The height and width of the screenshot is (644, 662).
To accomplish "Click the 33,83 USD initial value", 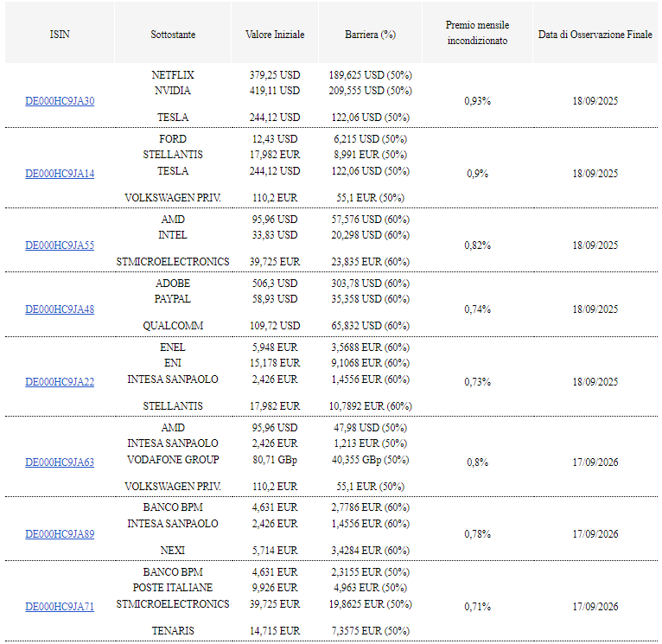I will [x=275, y=235].
